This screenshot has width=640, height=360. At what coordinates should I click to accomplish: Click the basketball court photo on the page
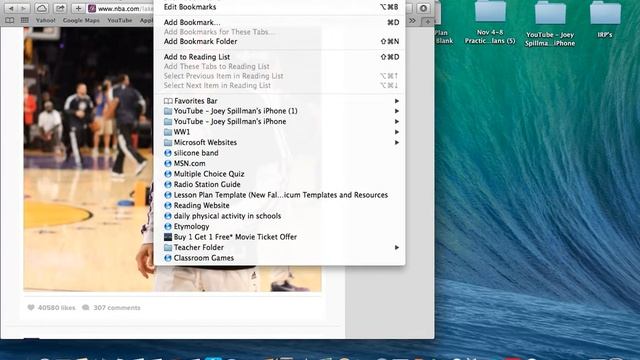coord(89,159)
